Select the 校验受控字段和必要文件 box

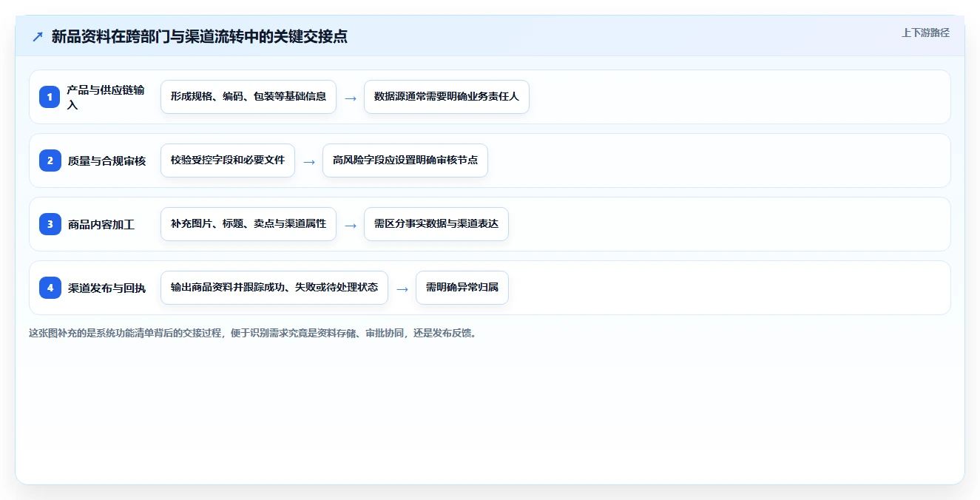(x=228, y=161)
